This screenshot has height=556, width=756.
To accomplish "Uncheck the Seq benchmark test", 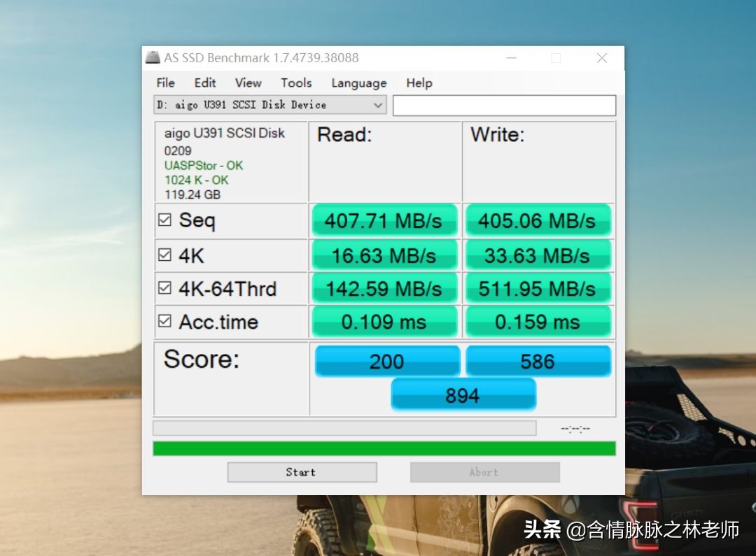I will point(165,220).
